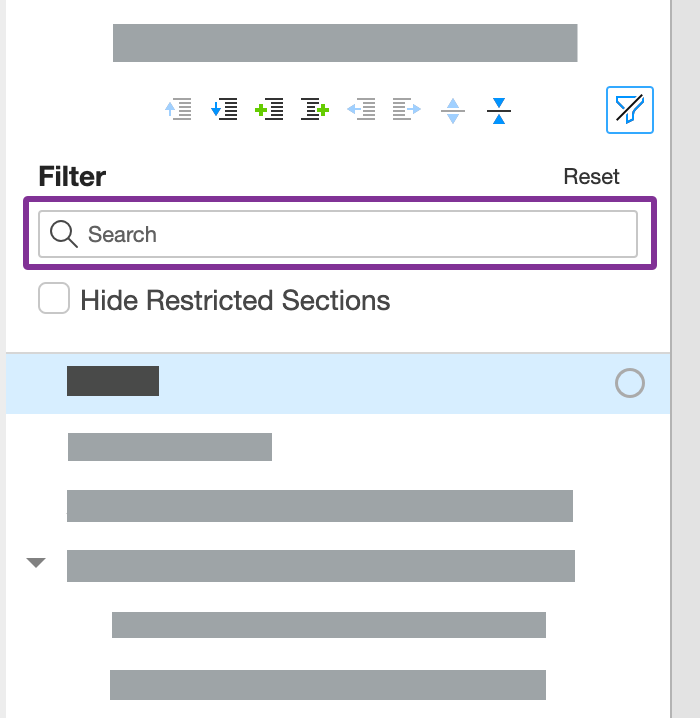Toggle the crossed-out funnel filter button
Image resolution: width=700 pixels, height=718 pixels.
[630, 110]
